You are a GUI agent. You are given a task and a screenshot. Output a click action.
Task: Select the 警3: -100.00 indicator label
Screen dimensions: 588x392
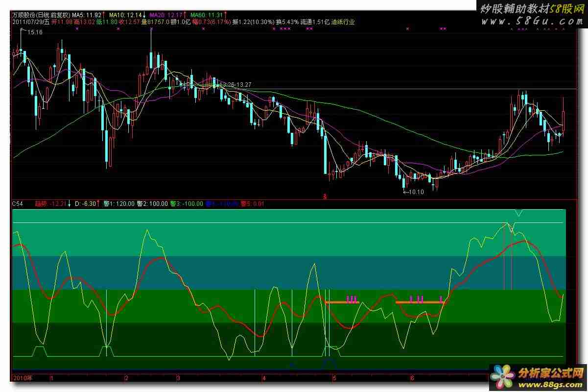[187, 203]
